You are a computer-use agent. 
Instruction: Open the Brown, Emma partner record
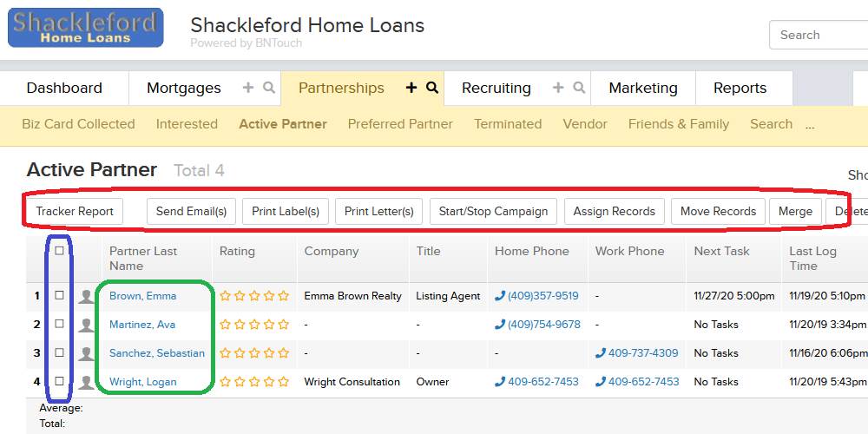(x=143, y=296)
